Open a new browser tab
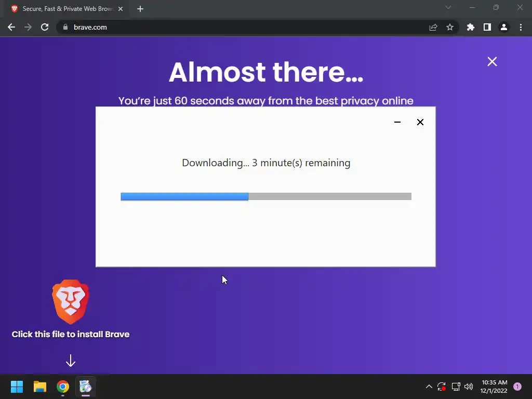This screenshot has width=532, height=399. [140, 9]
